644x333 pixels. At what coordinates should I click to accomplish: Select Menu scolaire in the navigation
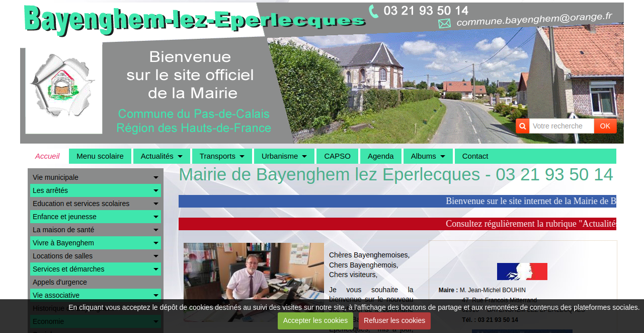[x=100, y=156]
